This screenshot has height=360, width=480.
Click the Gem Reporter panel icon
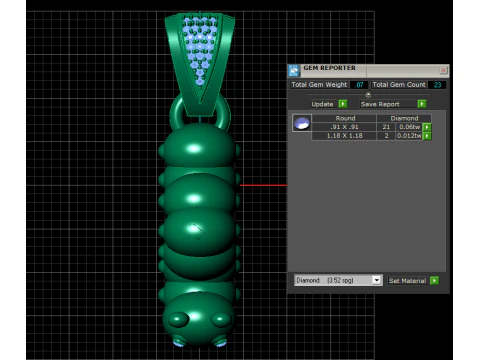(x=294, y=71)
